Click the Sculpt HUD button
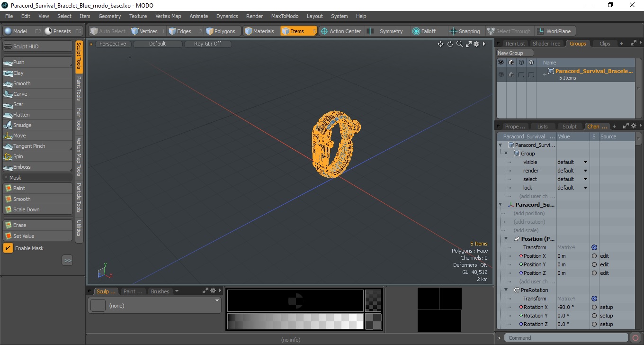Image resolution: width=644 pixels, height=345 pixels. point(37,46)
